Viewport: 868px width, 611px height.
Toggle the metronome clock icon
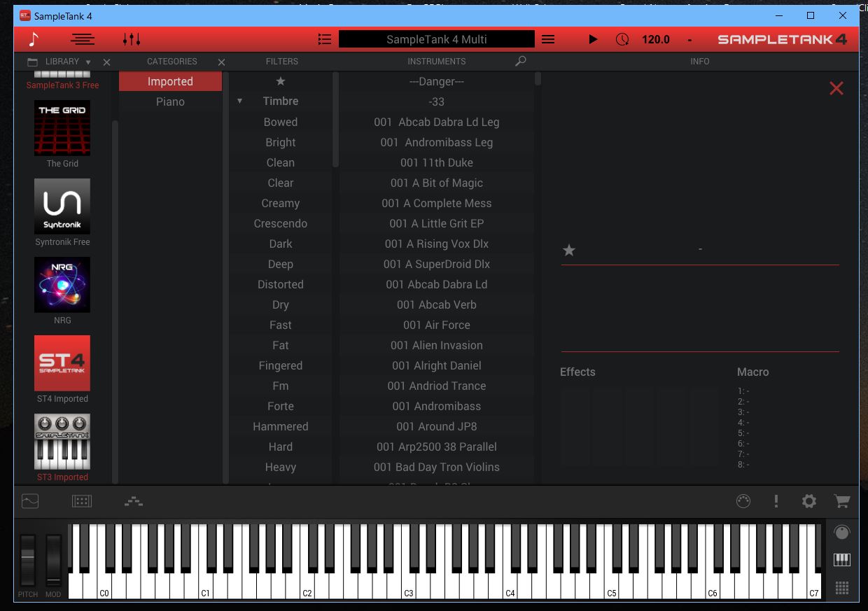pyautogui.click(x=622, y=39)
